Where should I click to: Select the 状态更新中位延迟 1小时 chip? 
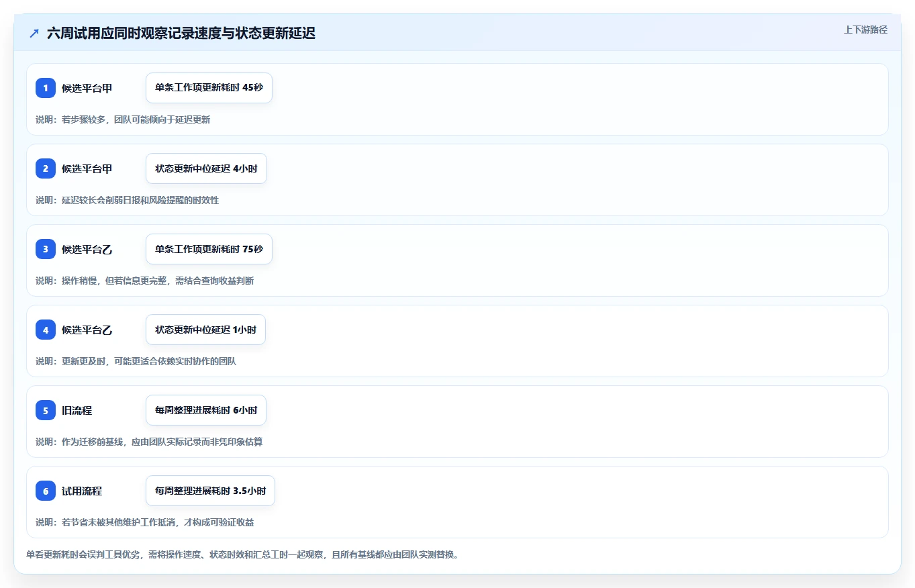click(206, 330)
